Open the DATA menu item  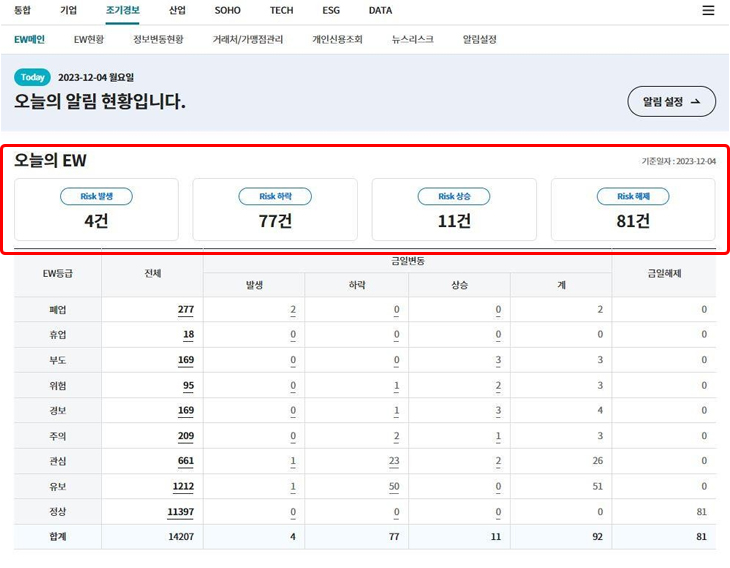pyautogui.click(x=380, y=10)
